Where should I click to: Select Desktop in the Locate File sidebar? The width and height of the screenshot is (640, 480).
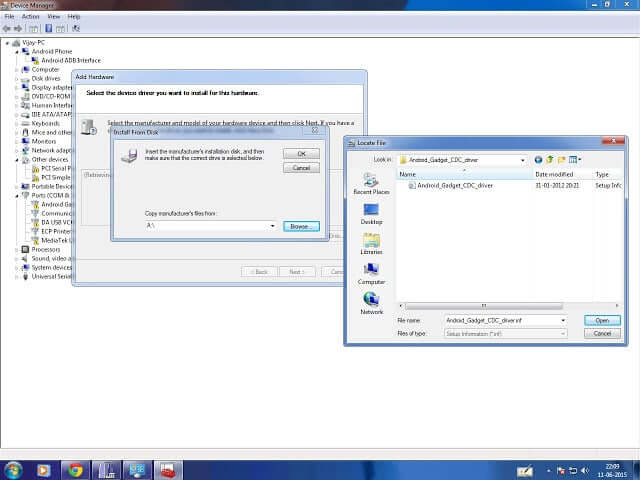[x=371, y=214]
